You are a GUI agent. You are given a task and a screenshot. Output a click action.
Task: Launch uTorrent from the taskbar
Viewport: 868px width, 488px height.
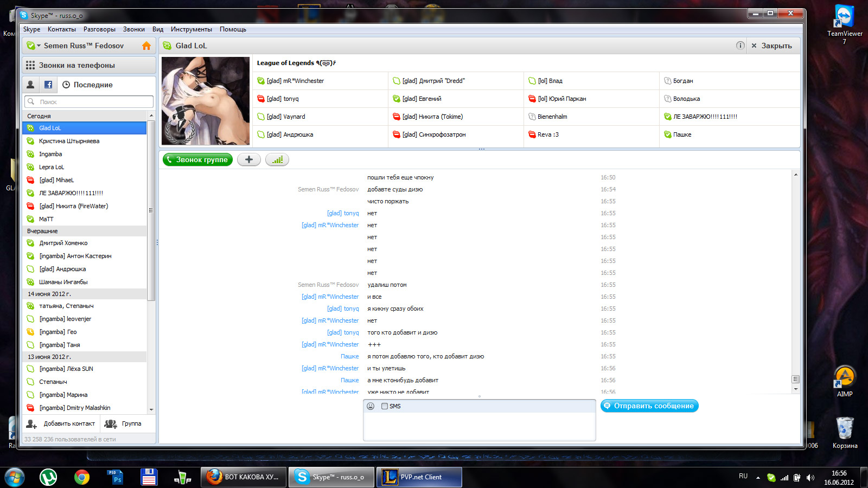48,477
